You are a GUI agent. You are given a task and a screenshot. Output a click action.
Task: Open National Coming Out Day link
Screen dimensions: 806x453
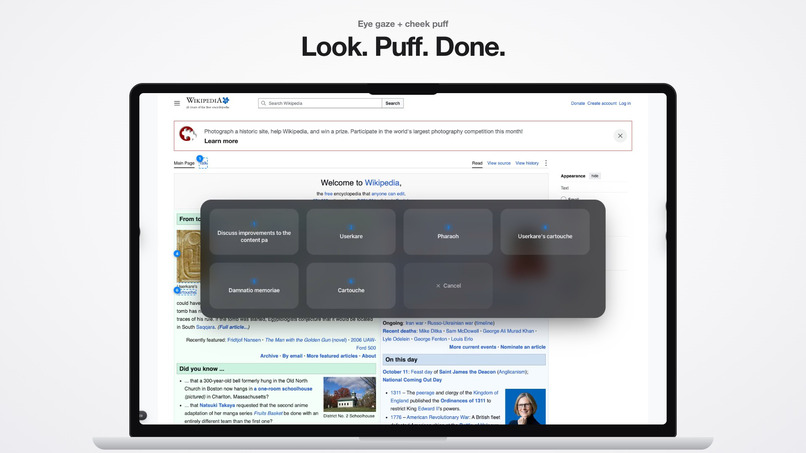pos(412,380)
